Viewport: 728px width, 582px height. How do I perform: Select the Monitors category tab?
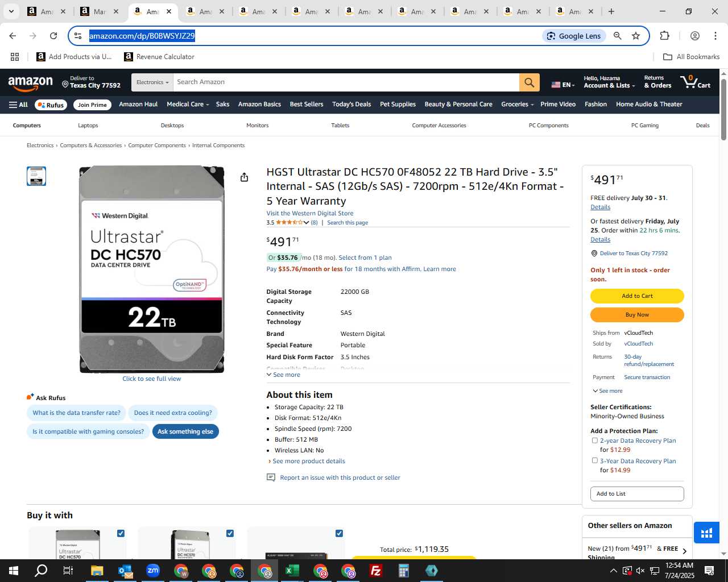click(x=257, y=126)
